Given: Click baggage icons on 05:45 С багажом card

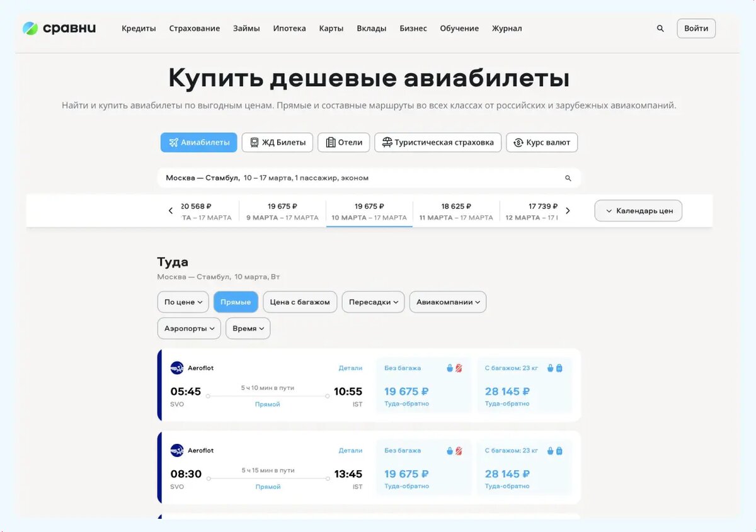Looking at the screenshot, I should [555, 368].
